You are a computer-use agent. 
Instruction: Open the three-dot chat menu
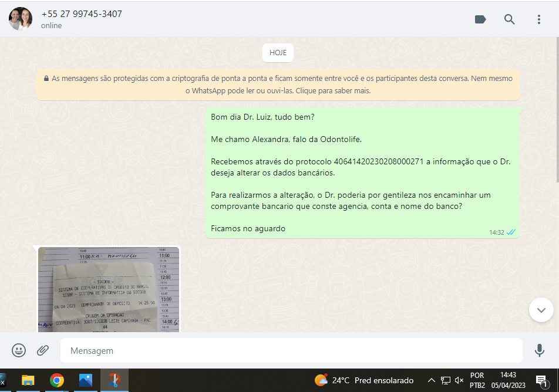pos(539,19)
